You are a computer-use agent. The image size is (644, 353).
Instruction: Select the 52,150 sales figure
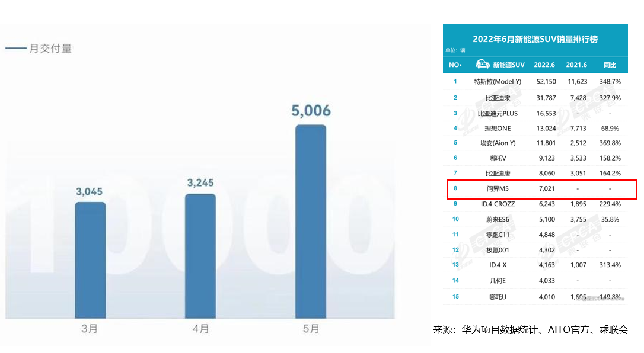click(x=546, y=82)
